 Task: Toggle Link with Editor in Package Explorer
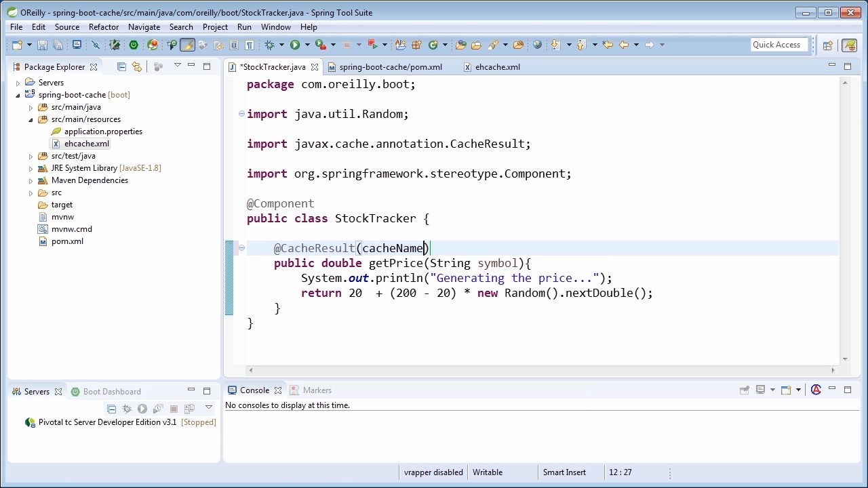click(137, 66)
